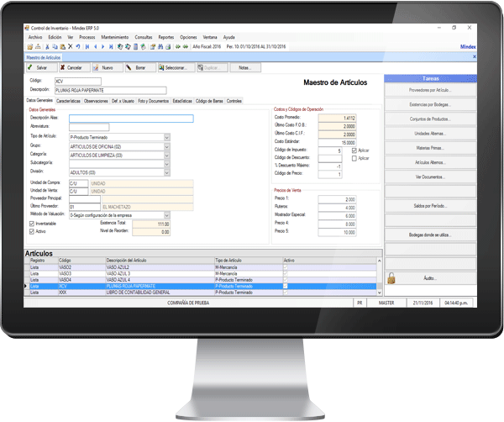Toggle the Aplicar checkbox for Código de Descuento
The height and width of the screenshot is (422, 504).
pos(354,159)
